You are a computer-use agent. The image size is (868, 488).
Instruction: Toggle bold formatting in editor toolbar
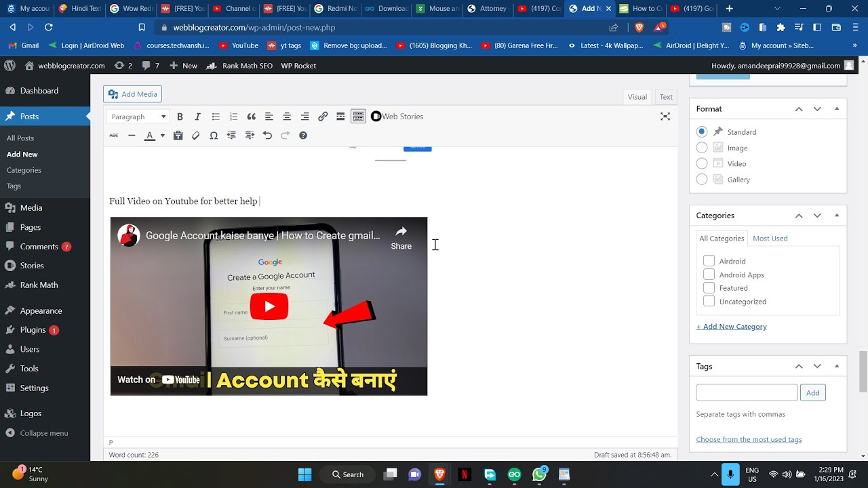point(180,117)
